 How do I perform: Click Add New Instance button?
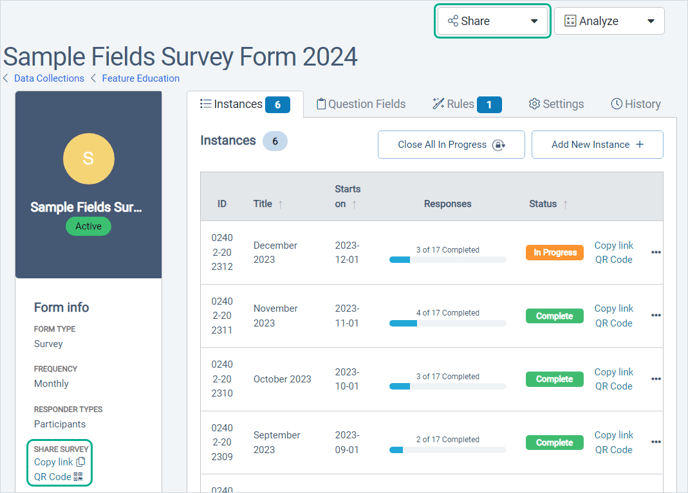pos(597,145)
